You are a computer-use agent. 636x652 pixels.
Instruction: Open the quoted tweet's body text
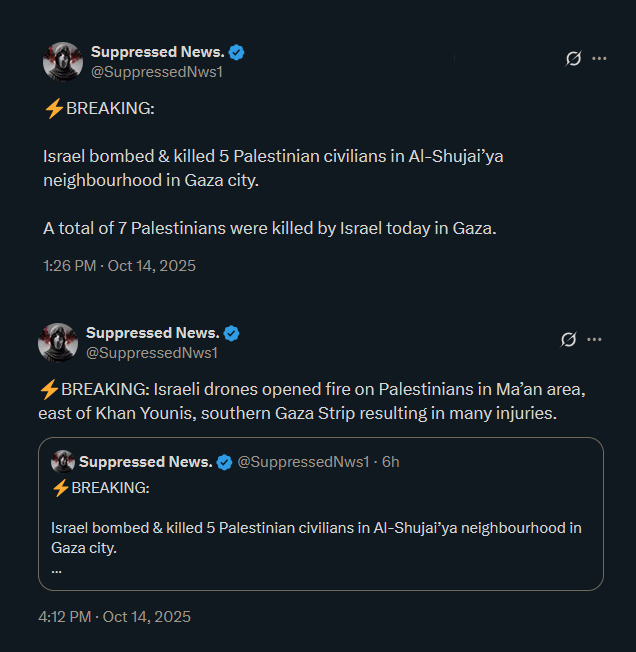pyautogui.click(x=316, y=537)
